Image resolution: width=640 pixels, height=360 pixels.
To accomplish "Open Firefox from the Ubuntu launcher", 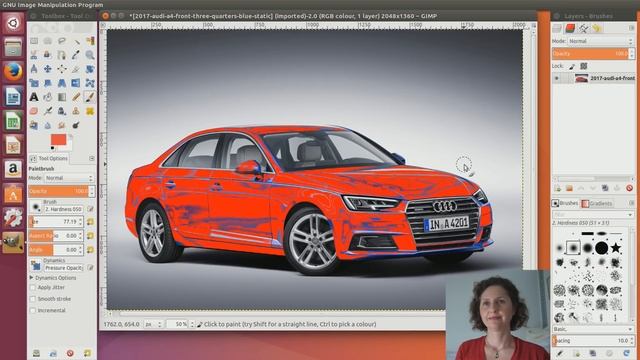I will (13, 72).
